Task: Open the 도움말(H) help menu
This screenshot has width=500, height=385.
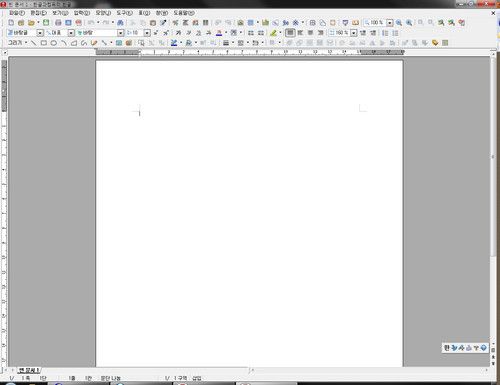Action: 184,13
